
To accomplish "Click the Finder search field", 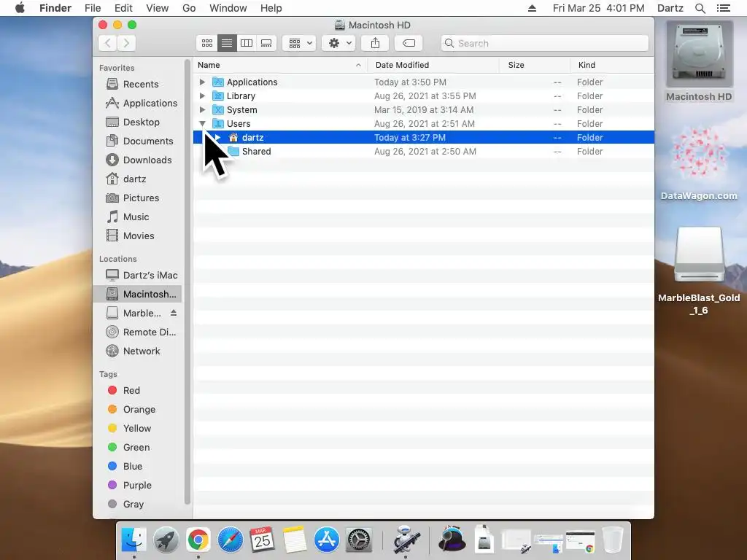I will pyautogui.click(x=544, y=43).
